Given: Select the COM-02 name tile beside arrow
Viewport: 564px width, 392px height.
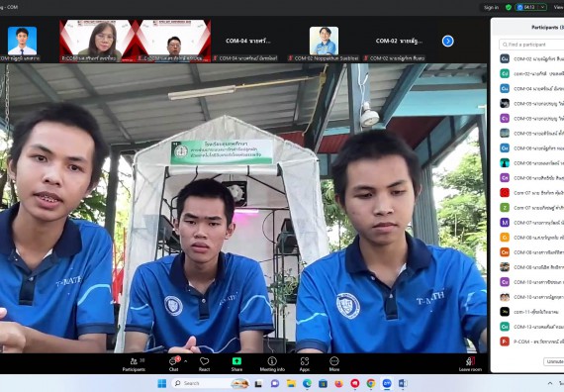Looking at the screenshot, I should click(399, 41).
